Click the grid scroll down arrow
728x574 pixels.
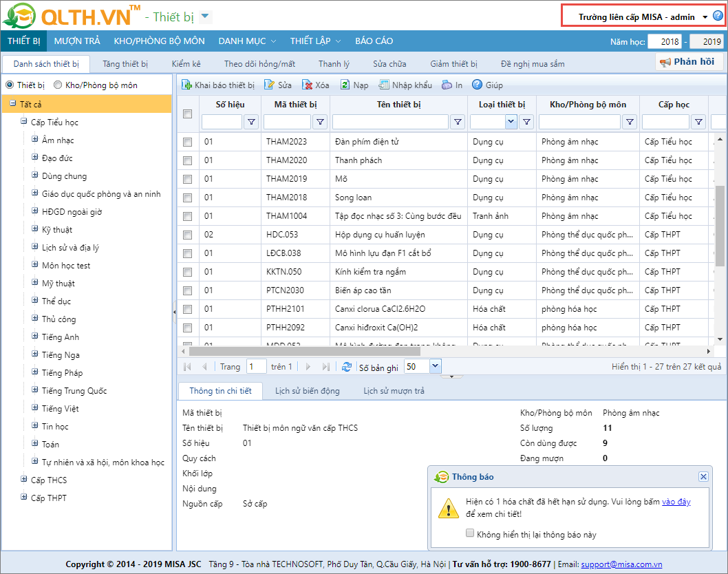click(x=720, y=339)
